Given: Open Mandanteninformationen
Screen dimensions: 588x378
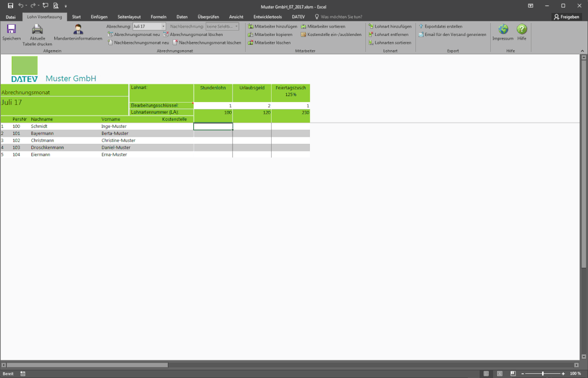Looking at the screenshot, I should pyautogui.click(x=78, y=32).
